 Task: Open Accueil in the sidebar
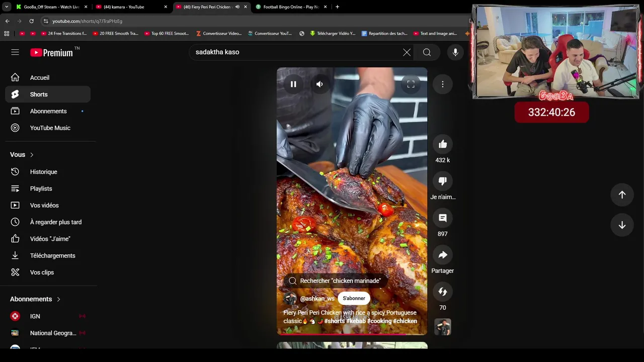tap(48, 77)
